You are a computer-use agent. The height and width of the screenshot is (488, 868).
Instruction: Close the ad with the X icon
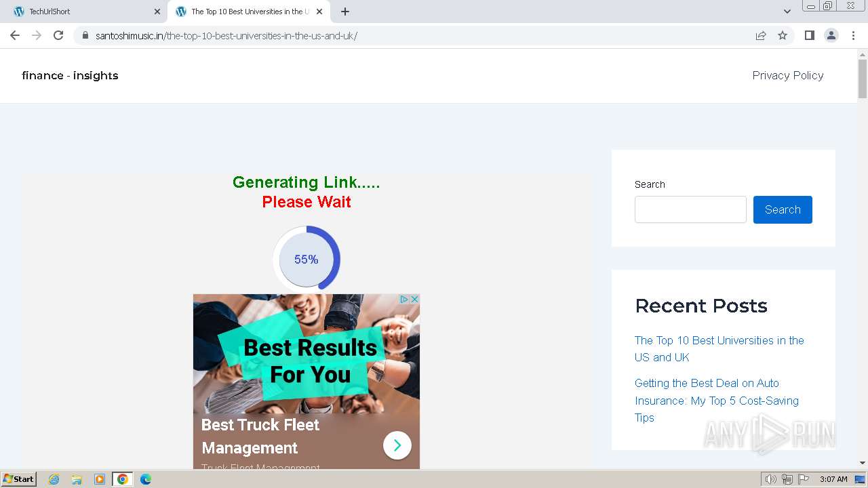[x=414, y=299]
